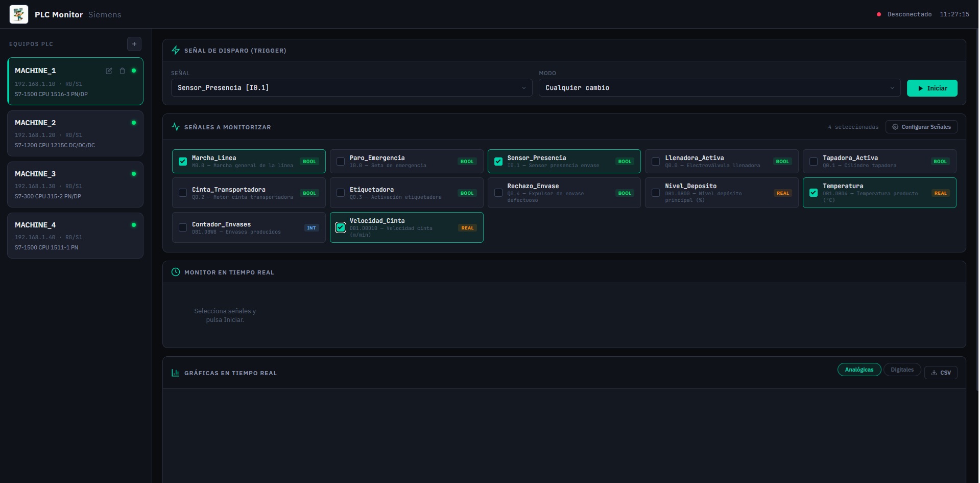This screenshot has width=980, height=483.
Task: Click the Configurar Señales button
Action: pyautogui.click(x=921, y=127)
